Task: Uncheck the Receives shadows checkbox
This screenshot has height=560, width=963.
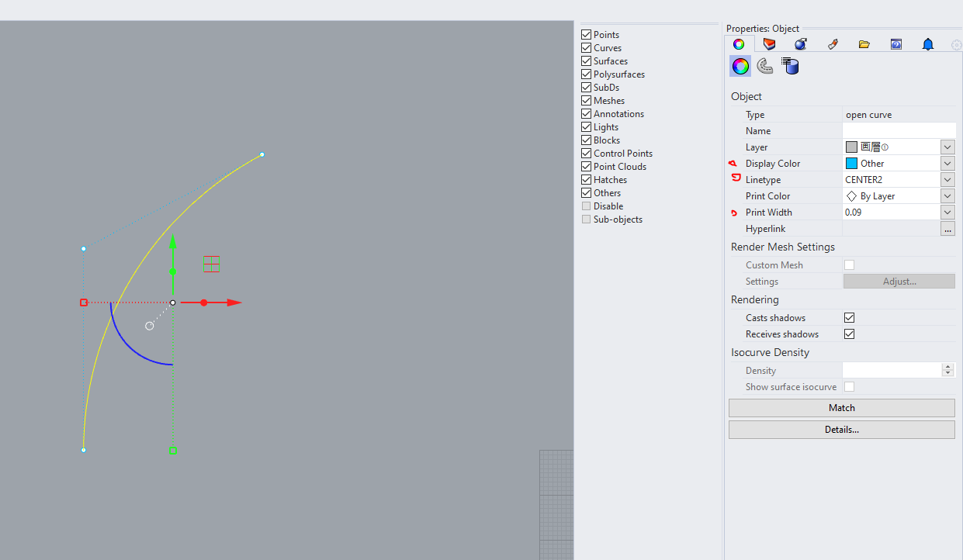Action: click(849, 334)
